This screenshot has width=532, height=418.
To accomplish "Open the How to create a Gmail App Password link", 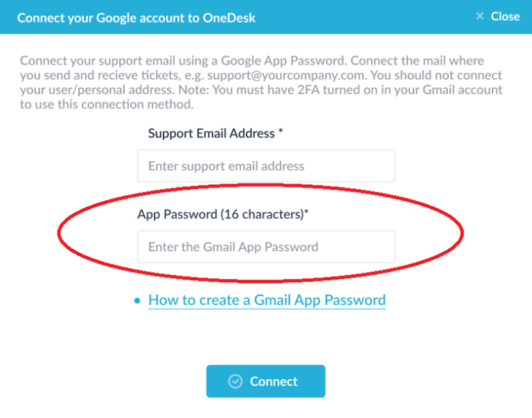I will coord(267,300).
